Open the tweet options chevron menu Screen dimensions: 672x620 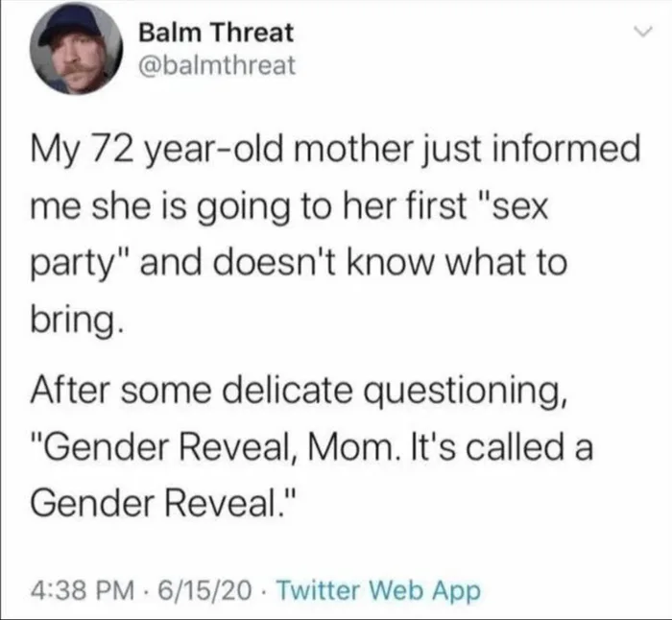pos(633,34)
